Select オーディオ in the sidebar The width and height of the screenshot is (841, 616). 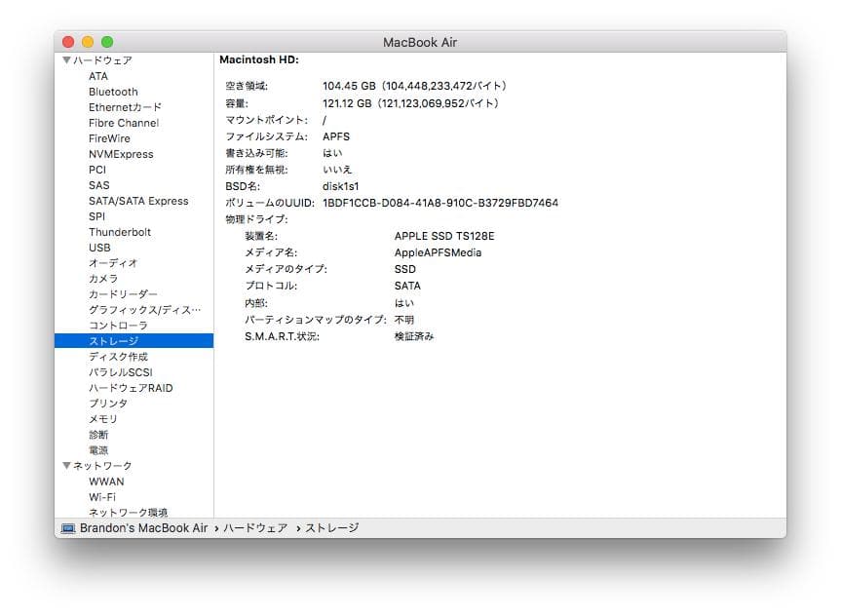tap(113, 263)
